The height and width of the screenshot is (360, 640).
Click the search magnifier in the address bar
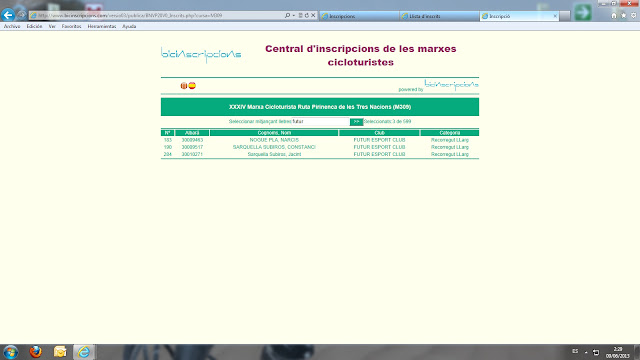[x=287, y=16]
